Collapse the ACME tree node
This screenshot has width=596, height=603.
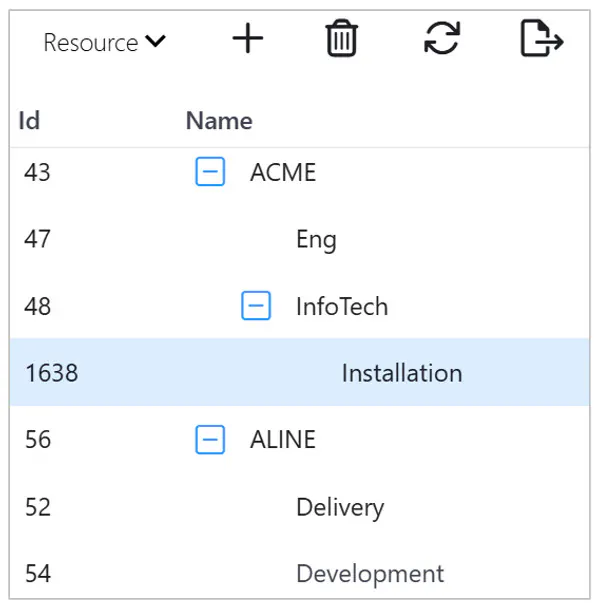[210, 171]
